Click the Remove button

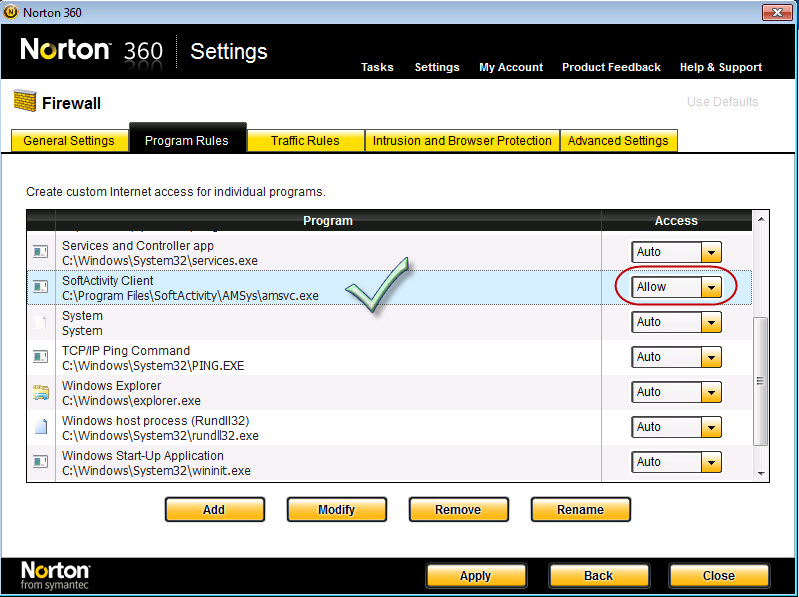[458, 509]
